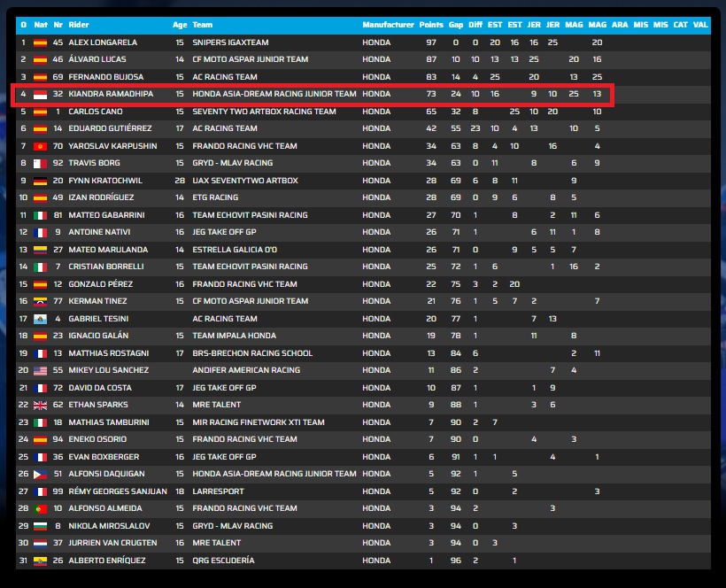Screen dimensions: 726x588
Task: Click team SEVENTY TWO ARTBOX RACING TEAM
Action: coord(265,112)
